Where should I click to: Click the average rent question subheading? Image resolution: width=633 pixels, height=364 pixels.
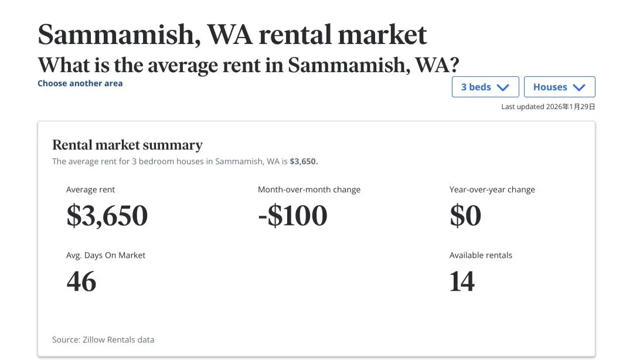(x=248, y=64)
